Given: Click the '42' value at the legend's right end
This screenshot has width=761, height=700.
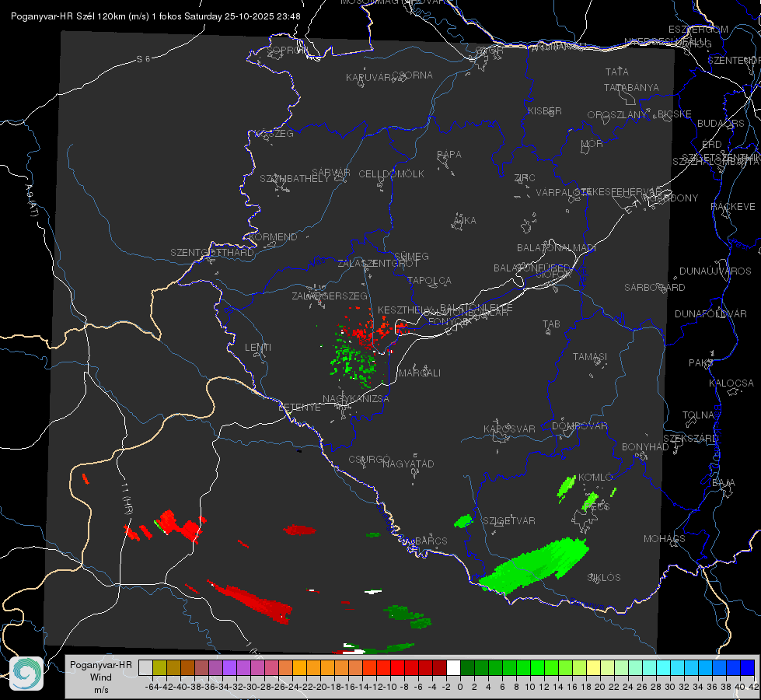Looking at the screenshot, I should tap(754, 687).
